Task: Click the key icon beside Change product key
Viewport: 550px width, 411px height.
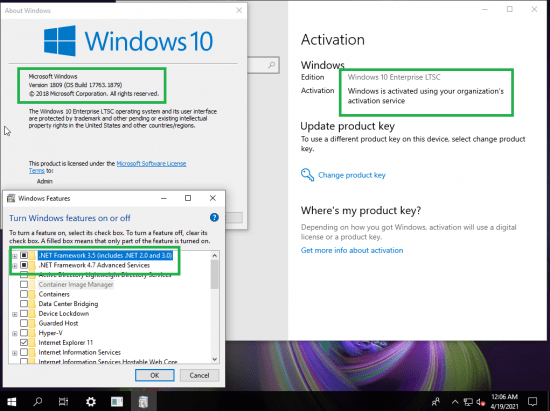Action: pyautogui.click(x=307, y=175)
